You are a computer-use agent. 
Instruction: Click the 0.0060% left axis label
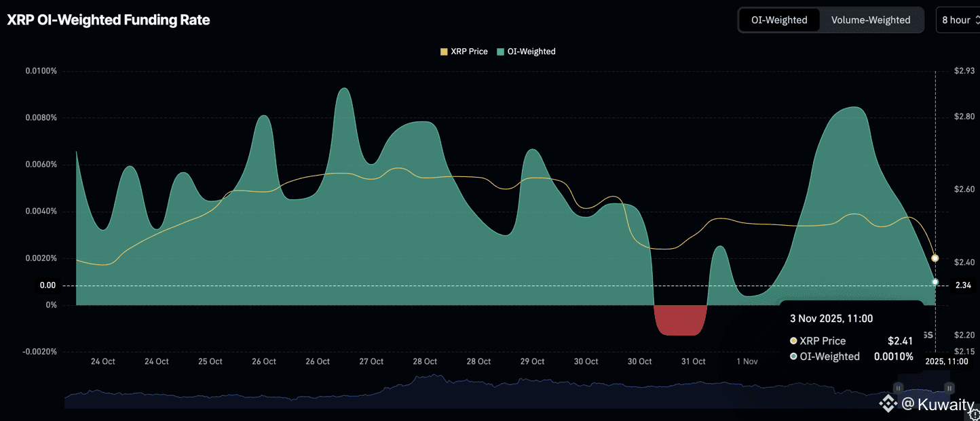[x=41, y=165]
